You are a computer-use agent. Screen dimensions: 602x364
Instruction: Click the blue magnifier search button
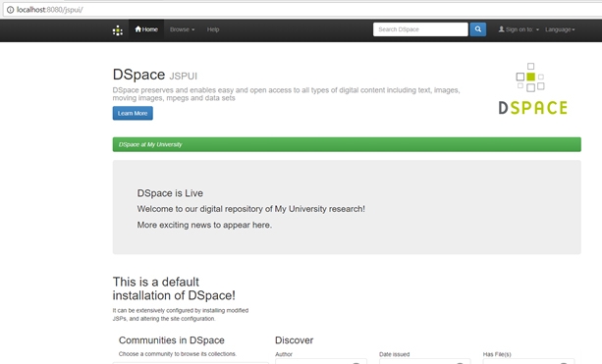pos(478,29)
